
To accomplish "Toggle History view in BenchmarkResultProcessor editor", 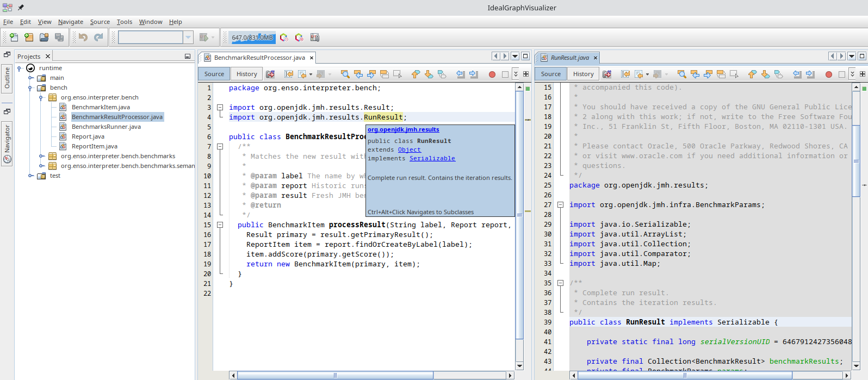I will click(247, 74).
